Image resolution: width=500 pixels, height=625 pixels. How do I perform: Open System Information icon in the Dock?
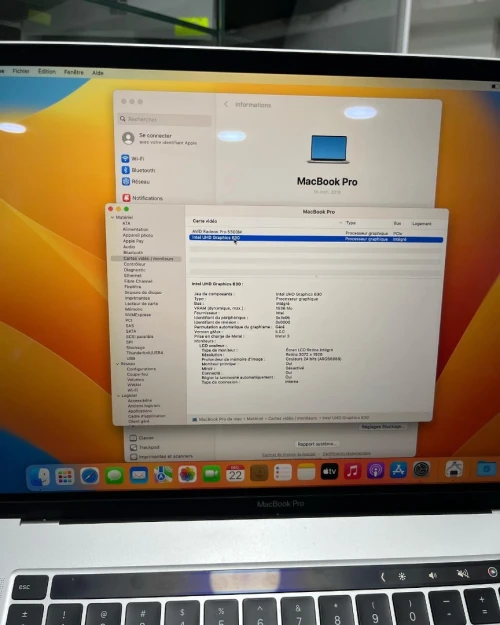(x=454, y=469)
